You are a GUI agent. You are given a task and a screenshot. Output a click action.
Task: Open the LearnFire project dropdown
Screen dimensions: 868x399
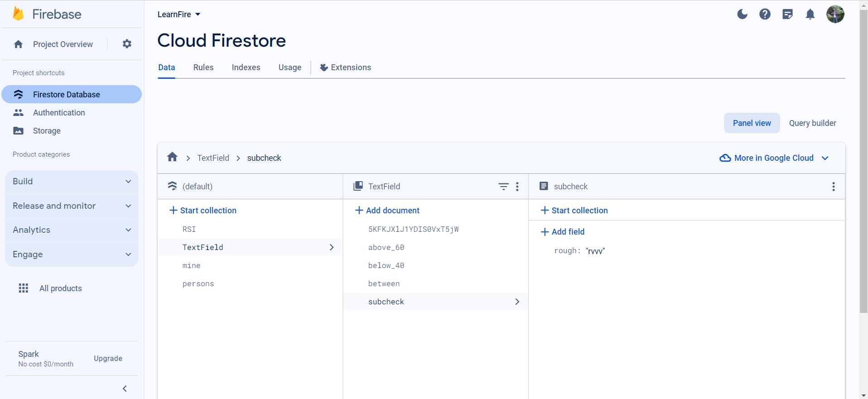tap(179, 14)
